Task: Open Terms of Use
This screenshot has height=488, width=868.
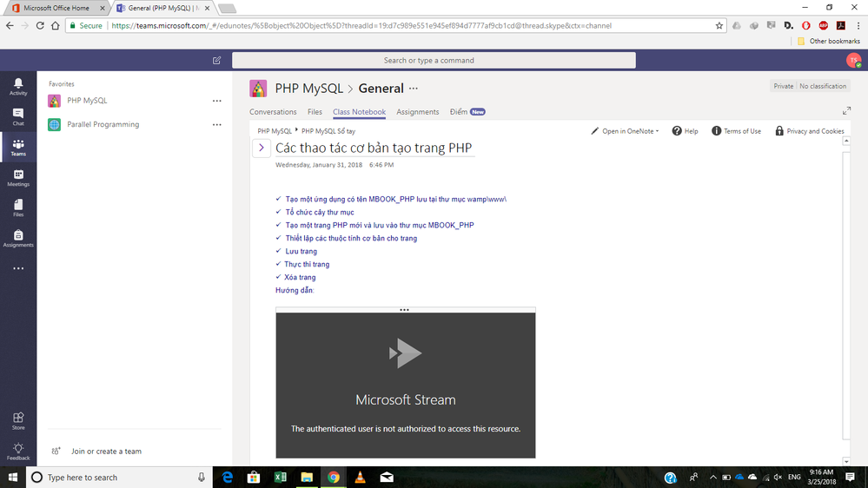Action: tap(736, 131)
